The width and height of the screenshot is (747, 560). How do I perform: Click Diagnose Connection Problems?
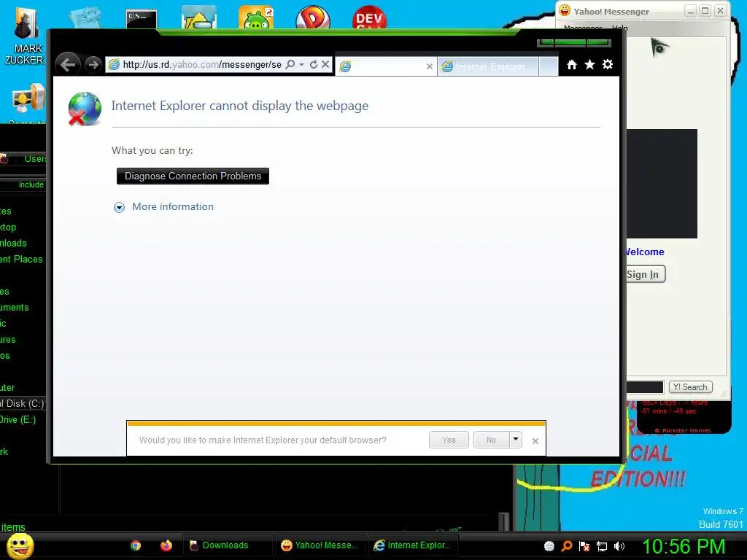193,176
